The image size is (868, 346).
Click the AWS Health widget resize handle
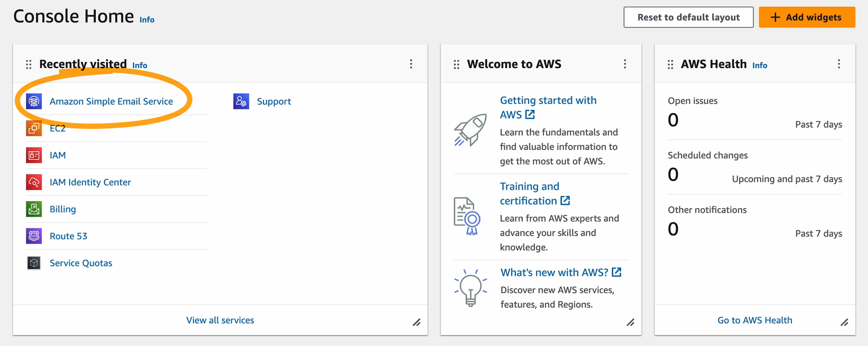(844, 322)
